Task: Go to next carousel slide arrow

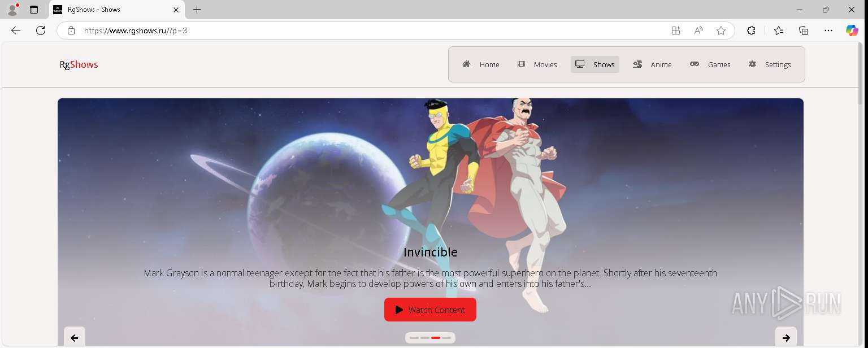Action: tap(786, 337)
